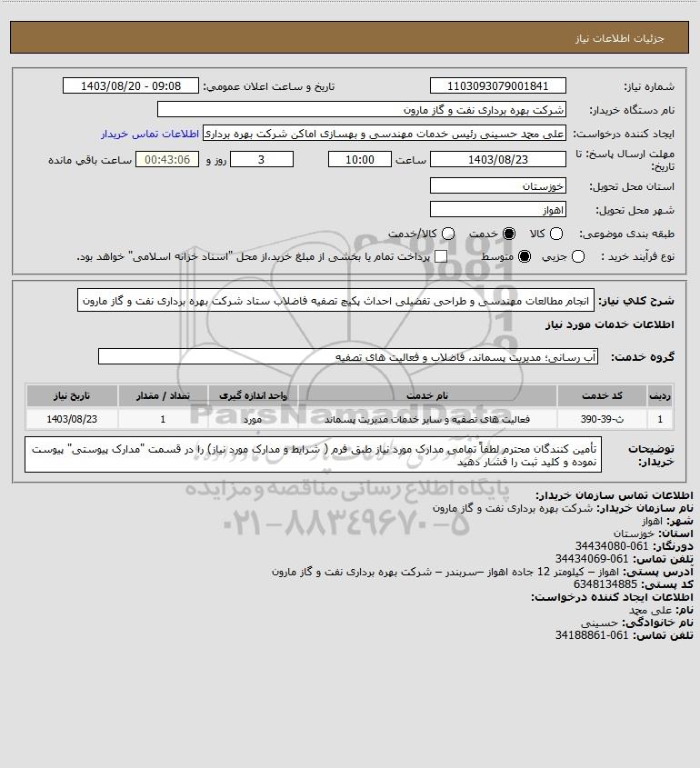This screenshot has width=700, height=768.
Task: Click the تاریخ نیاز column header
Action: [72, 395]
